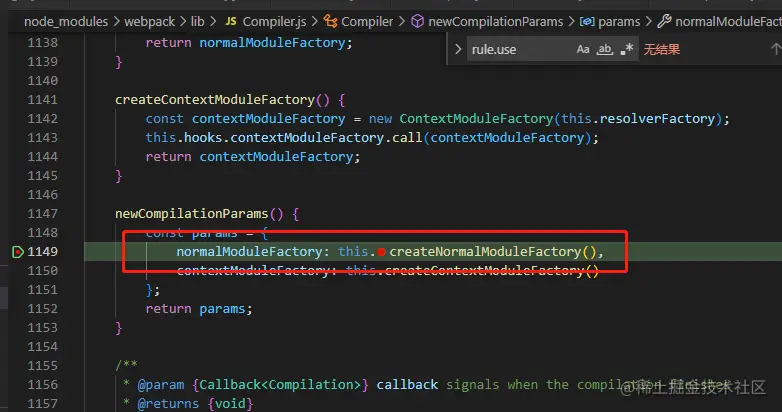Click 'return contextModuleFactory;' on line 1144

253,157
